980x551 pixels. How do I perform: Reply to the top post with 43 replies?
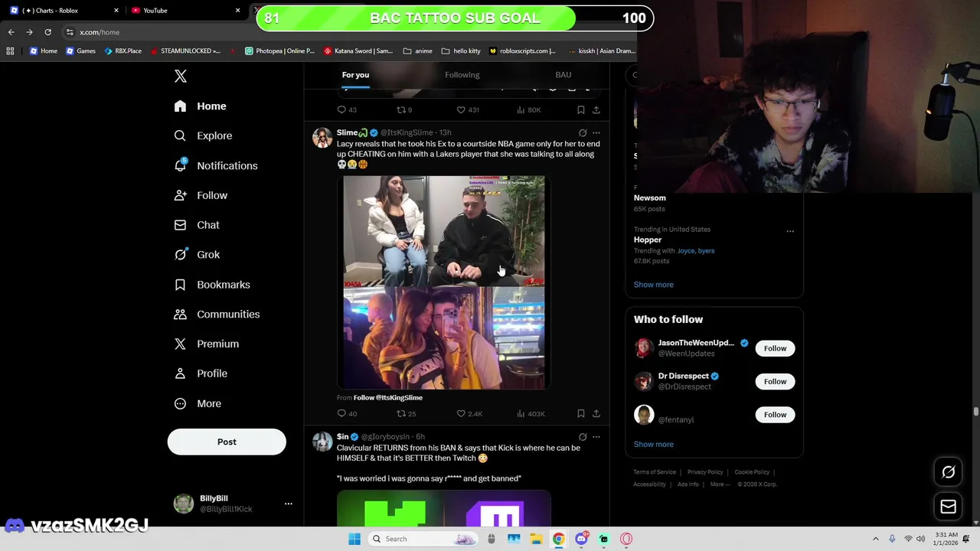(x=347, y=109)
